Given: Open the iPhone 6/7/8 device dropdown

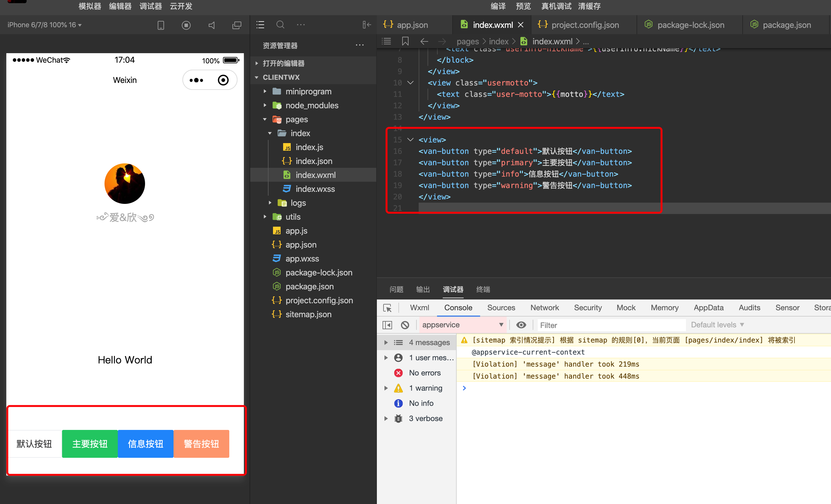Looking at the screenshot, I should coord(44,25).
